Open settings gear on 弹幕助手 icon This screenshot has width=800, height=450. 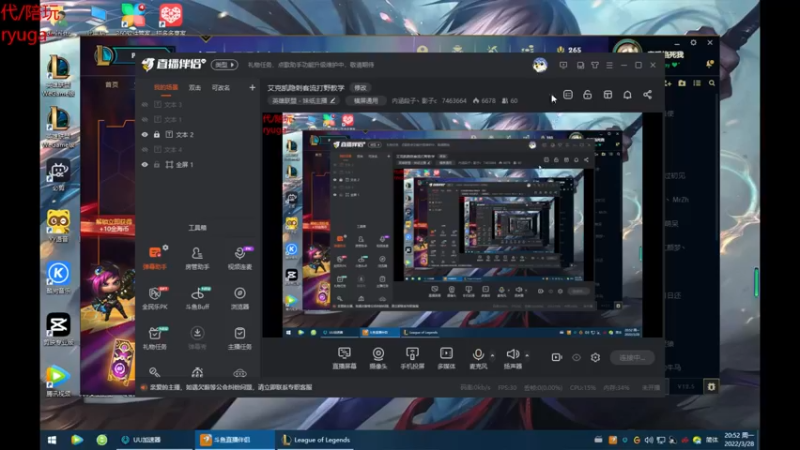[x=165, y=247]
